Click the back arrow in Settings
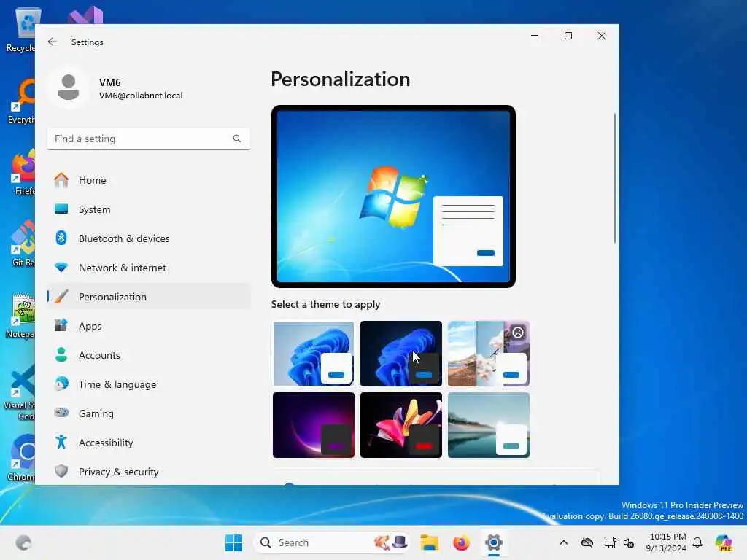 tap(53, 42)
